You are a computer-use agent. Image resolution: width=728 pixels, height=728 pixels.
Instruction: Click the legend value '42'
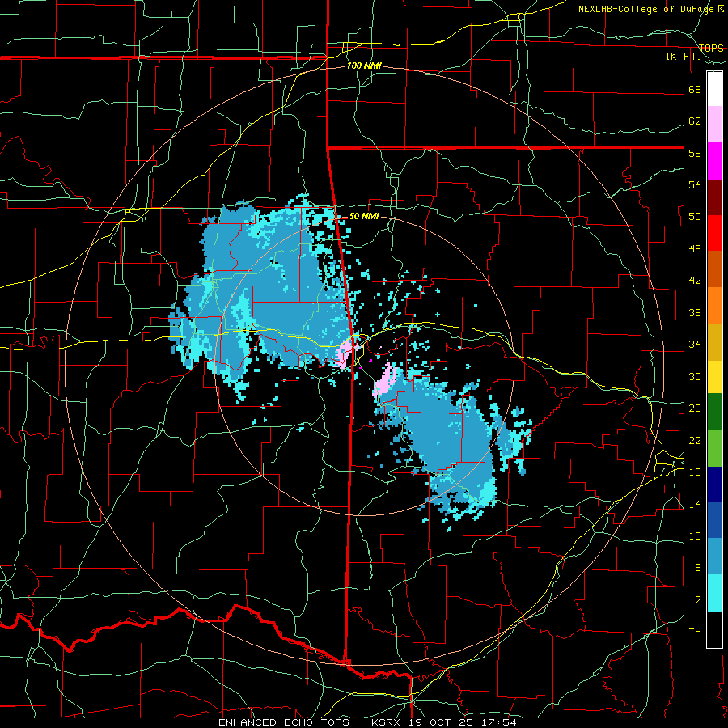pyautogui.click(x=695, y=281)
